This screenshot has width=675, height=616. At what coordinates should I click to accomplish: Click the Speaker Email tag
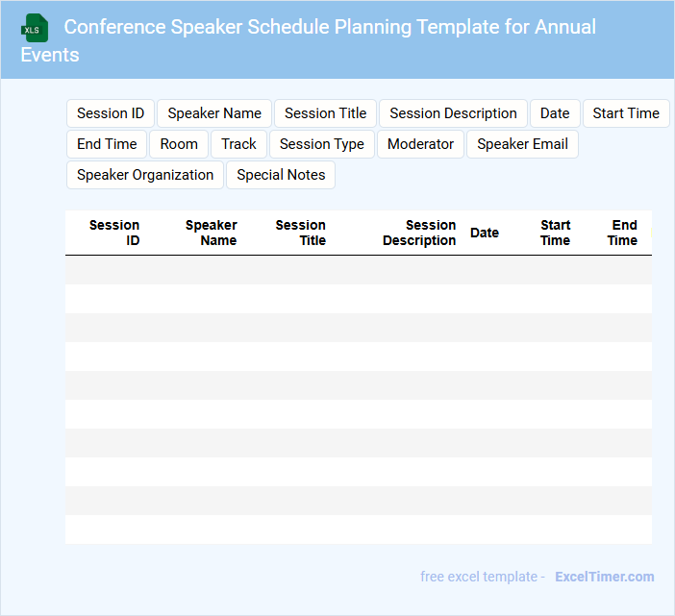[x=522, y=144]
